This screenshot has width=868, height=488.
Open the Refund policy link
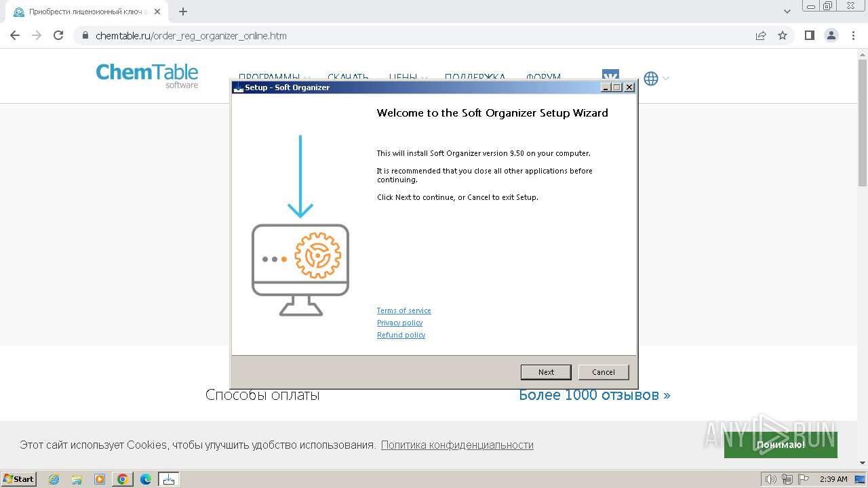[x=401, y=335]
